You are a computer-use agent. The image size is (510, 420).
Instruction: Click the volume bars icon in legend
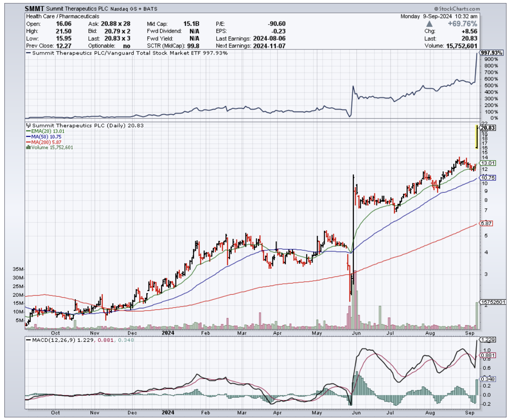click(x=28, y=147)
